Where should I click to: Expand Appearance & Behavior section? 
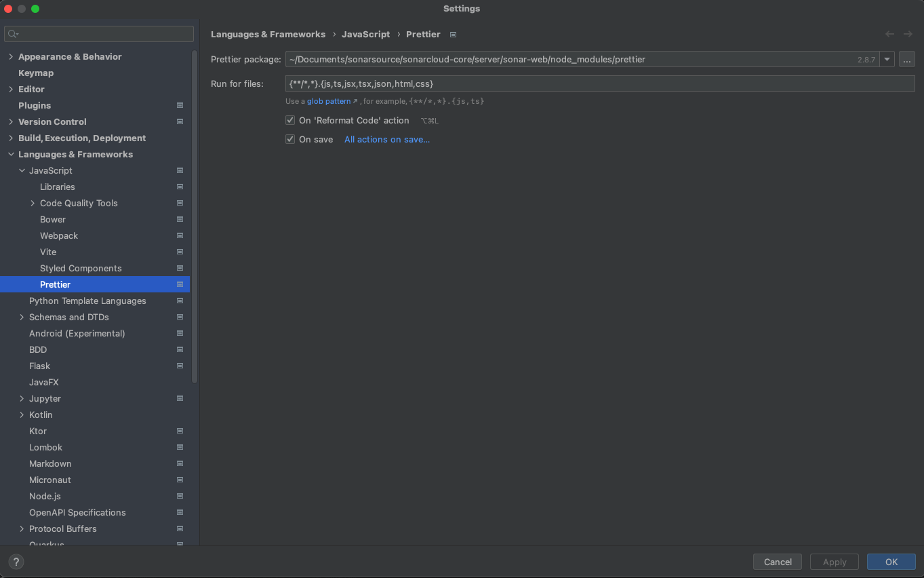[x=11, y=56]
